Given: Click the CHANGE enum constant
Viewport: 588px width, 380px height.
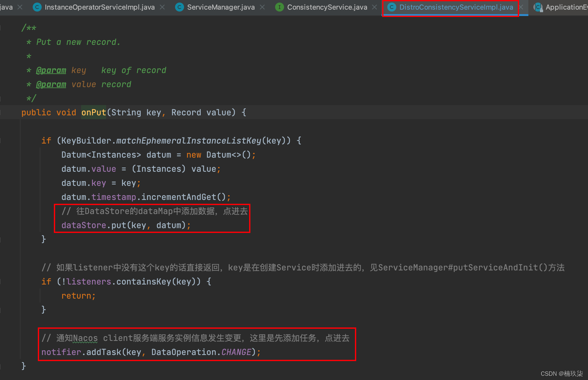Looking at the screenshot, I should 236,352.
